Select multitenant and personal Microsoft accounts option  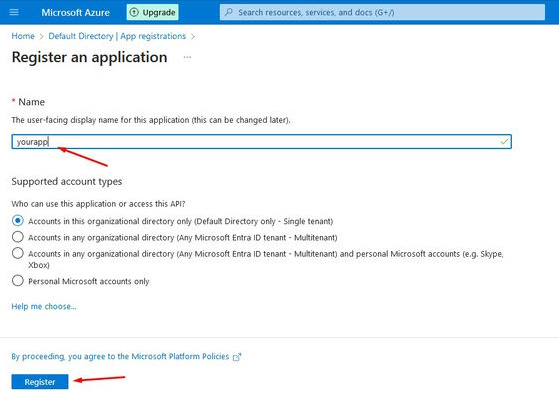click(x=17, y=253)
